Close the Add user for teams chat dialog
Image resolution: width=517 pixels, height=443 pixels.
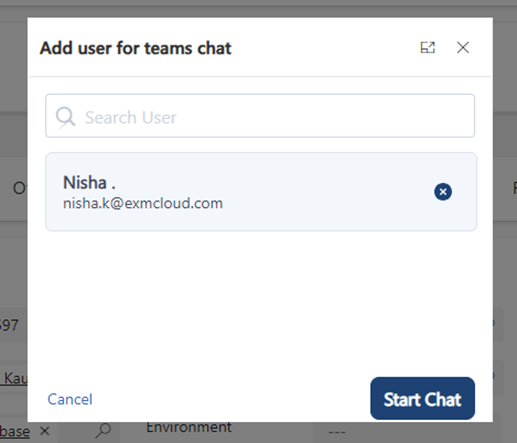click(x=463, y=48)
